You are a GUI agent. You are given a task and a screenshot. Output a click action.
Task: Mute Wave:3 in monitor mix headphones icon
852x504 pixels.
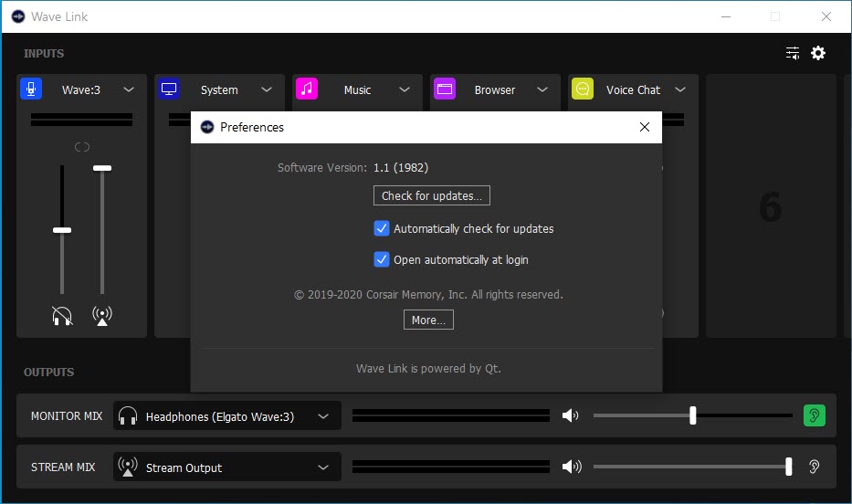(x=62, y=316)
